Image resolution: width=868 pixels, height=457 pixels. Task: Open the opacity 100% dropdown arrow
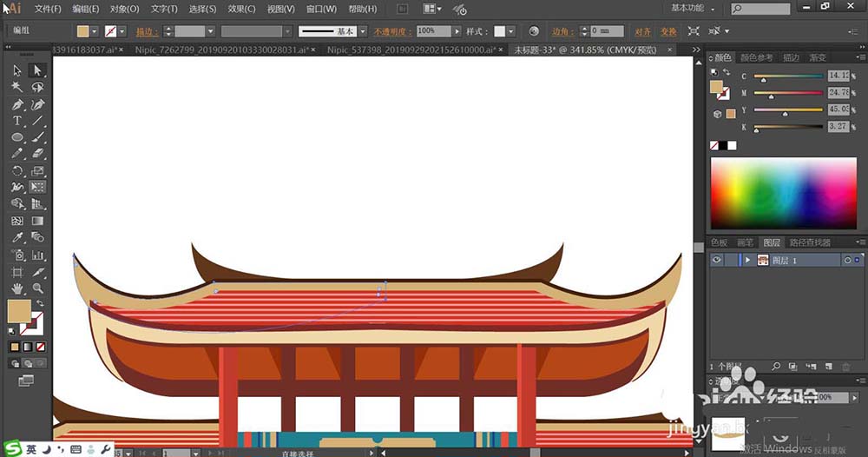[x=457, y=31]
